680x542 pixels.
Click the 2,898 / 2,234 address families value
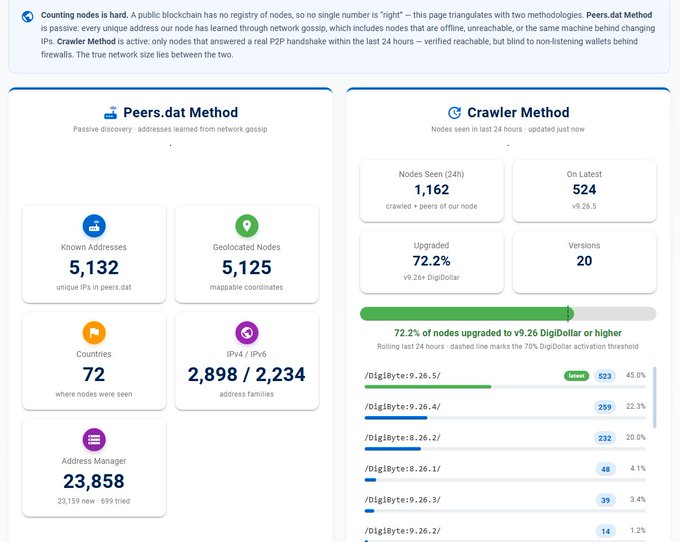tap(247, 375)
